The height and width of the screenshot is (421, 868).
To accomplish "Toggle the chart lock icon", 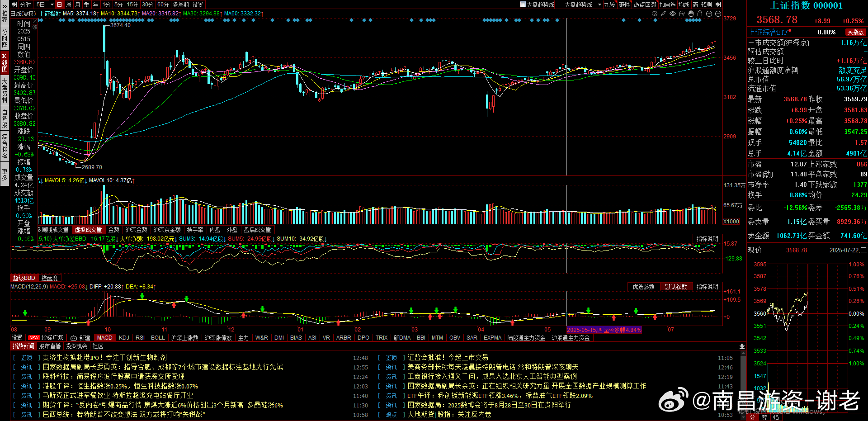I will pos(700,14).
